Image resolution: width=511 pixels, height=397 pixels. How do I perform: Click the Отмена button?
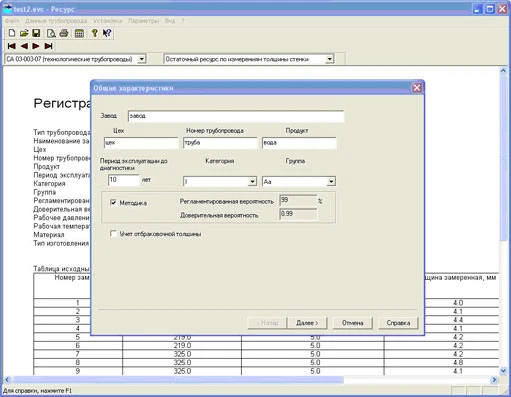pos(352,323)
